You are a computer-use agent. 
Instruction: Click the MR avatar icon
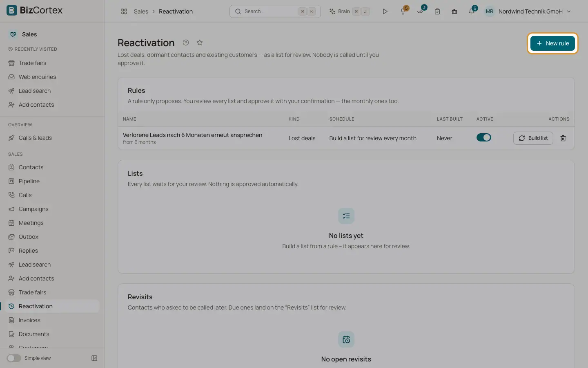point(490,11)
